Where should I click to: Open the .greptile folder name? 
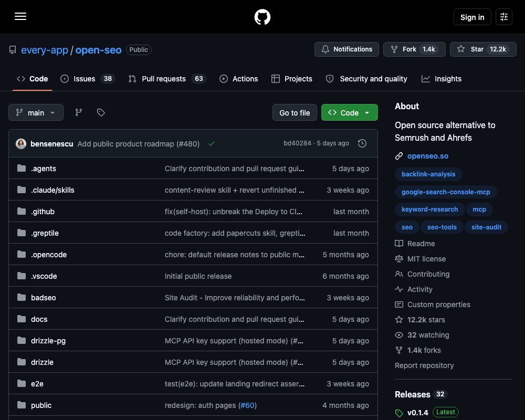pos(45,233)
